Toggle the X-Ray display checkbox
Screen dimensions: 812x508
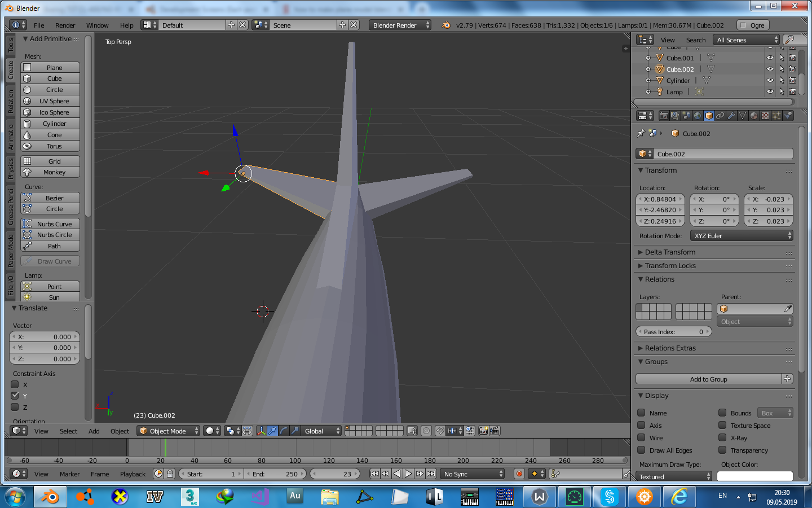[x=722, y=437]
